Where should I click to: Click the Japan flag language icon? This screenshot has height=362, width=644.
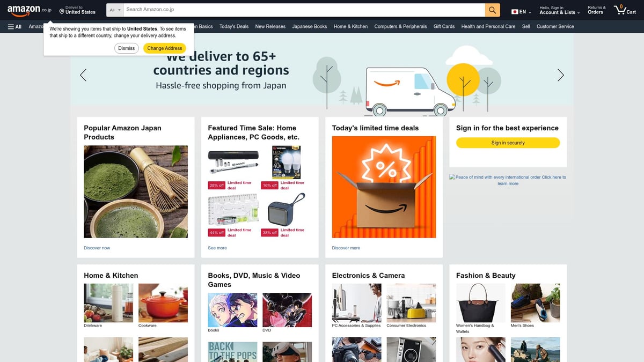[x=515, y=12]
